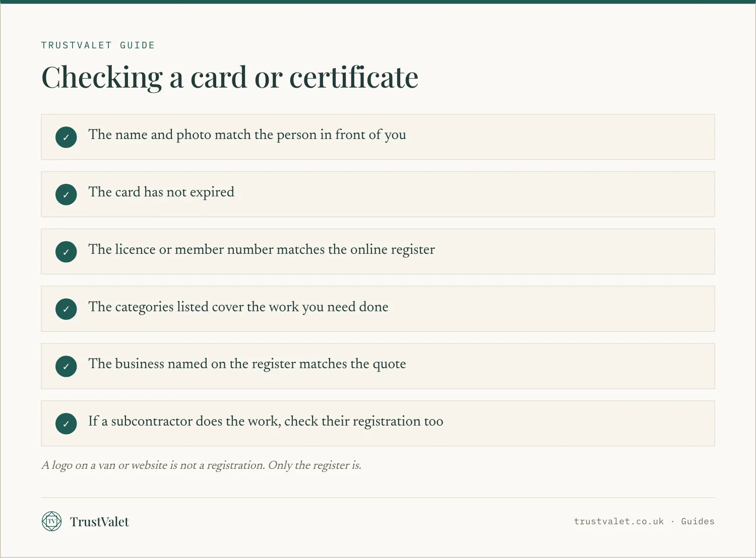756x558 pixels.
Task: Open the trustvalet.co.uk footer link
Action: click(x=619, y=521)
